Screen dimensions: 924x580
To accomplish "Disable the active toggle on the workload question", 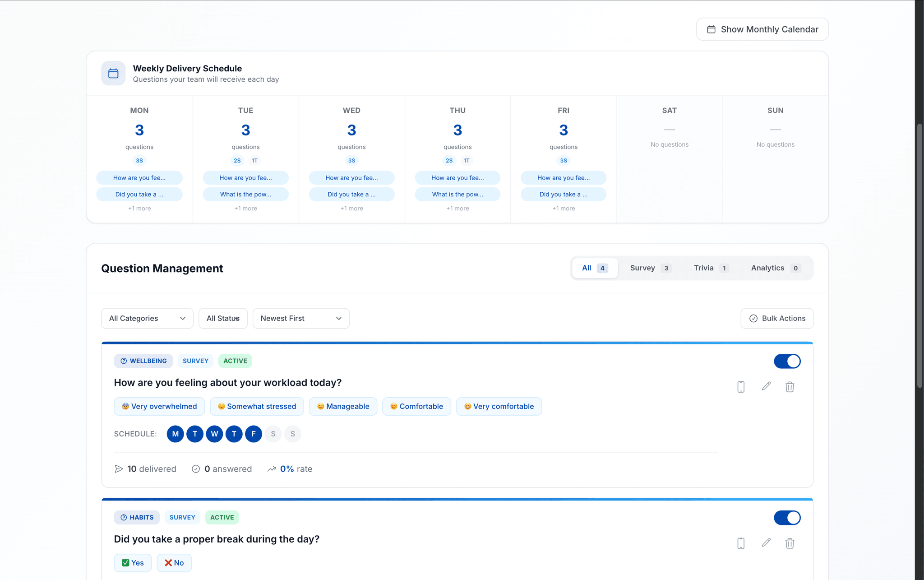I will coord(787,361).
